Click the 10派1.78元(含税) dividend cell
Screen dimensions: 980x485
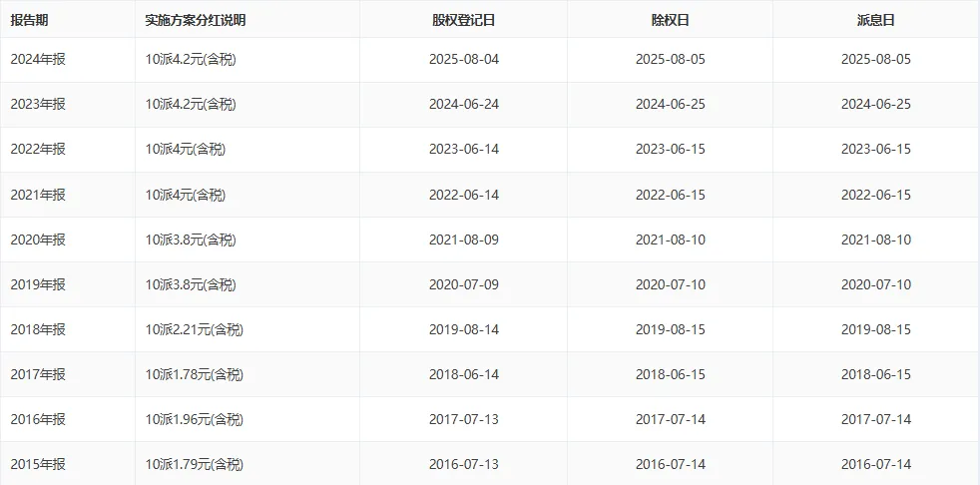click(194, 374)
